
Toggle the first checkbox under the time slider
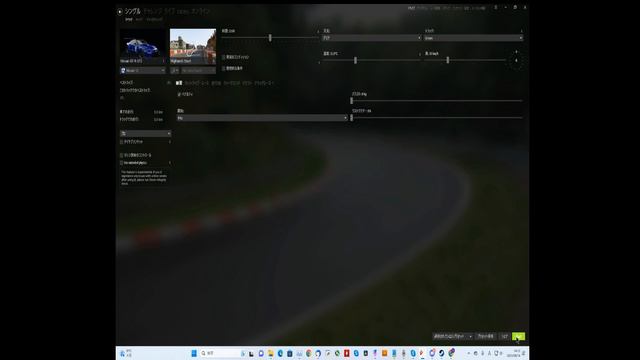click(x=224, y=57)
